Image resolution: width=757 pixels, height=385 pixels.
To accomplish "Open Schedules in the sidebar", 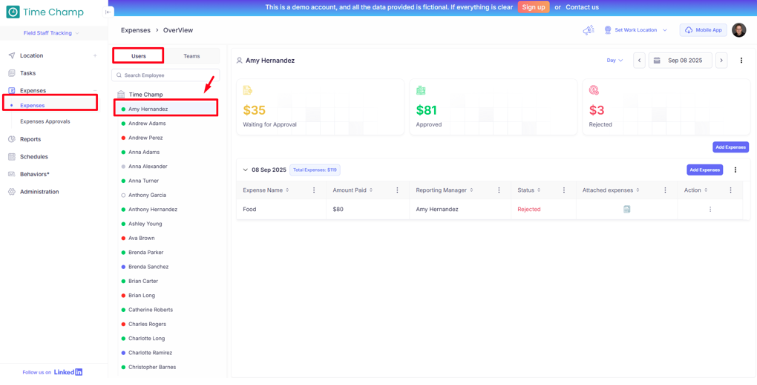I will pyautogui.click(x=34, y=157).
